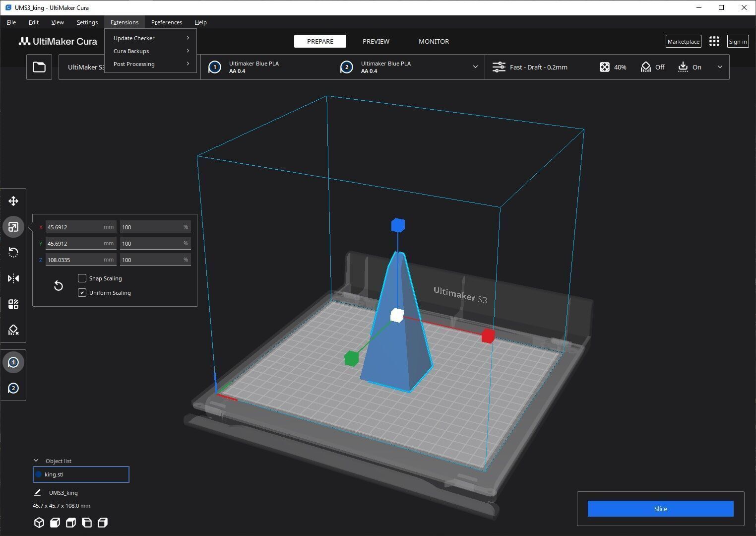This screenshot has width=756, height=536.
Task: Click the red X-axis scale handle
Action: point(488,336)
